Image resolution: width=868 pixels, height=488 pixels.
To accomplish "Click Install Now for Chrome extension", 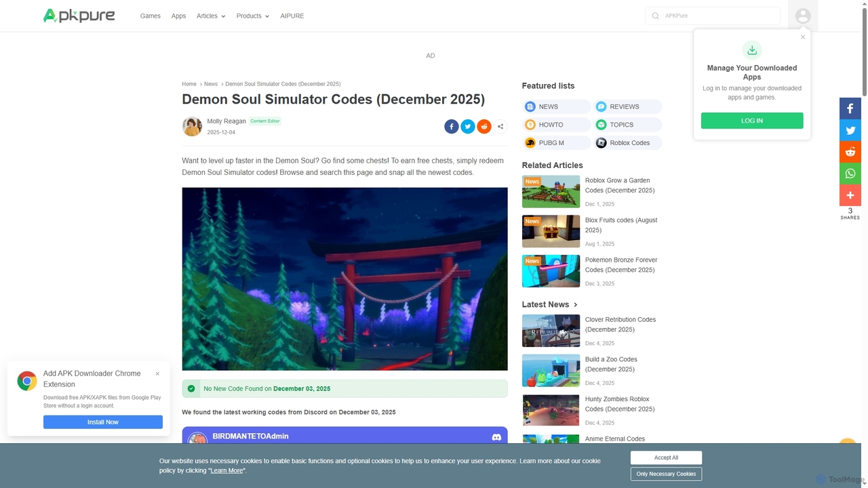I will point(103,422).
